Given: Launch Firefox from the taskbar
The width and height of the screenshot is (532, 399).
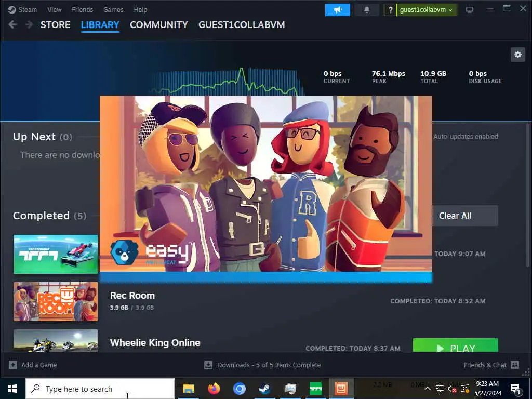Looking at the screenshot, I should (214, 389).
